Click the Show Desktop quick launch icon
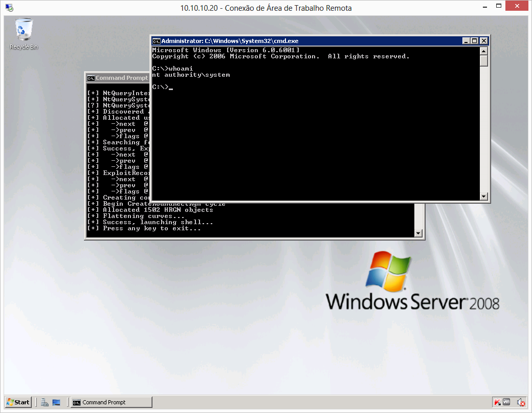This screenshot has height=413, width=532. 56,402
